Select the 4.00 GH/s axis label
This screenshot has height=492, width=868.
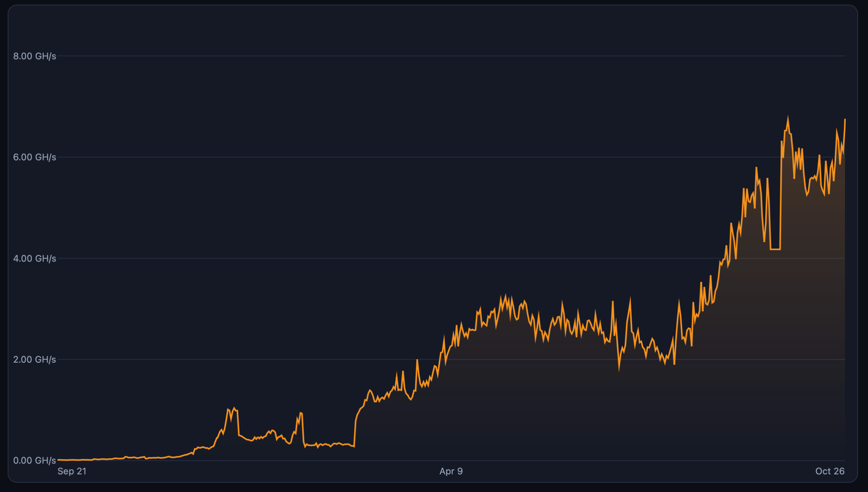[35, 259]
